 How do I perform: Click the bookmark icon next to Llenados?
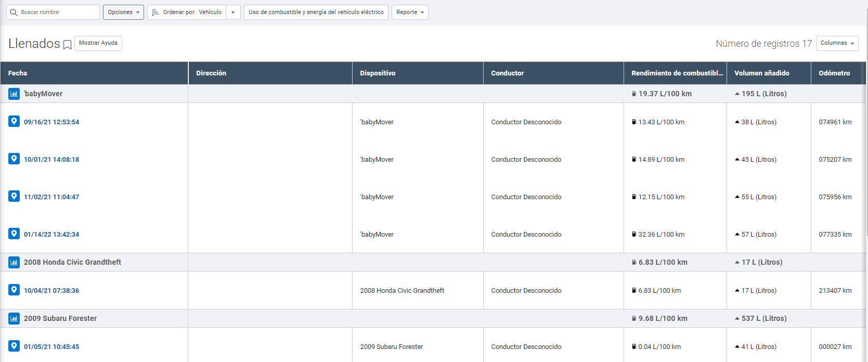[x=67, y=45]
